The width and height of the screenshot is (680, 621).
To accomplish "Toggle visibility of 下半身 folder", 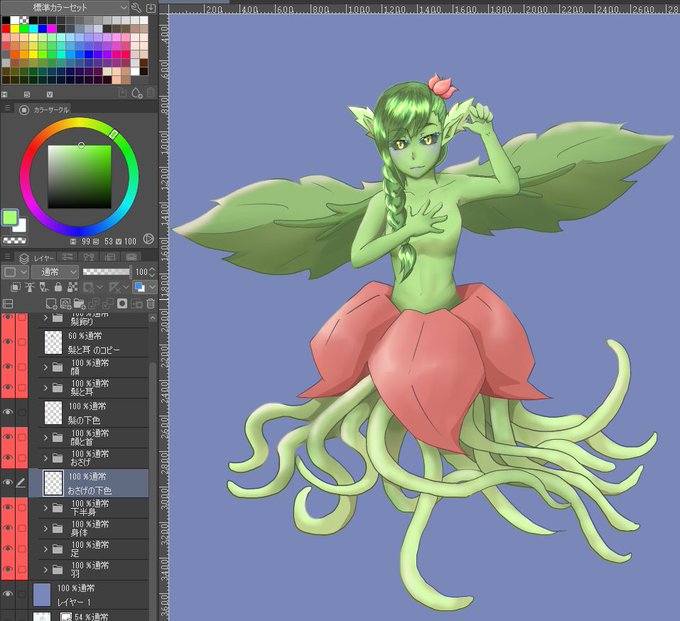I will click(8, 507).
